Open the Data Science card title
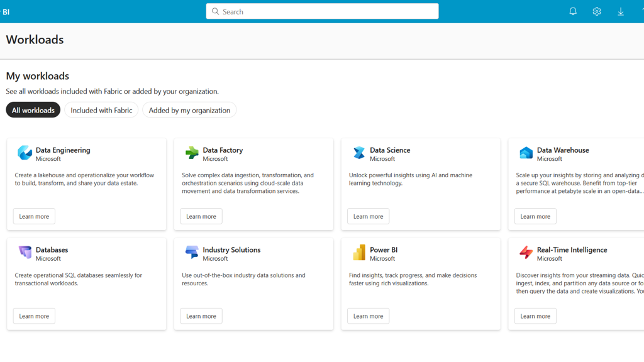 point(390,150)
